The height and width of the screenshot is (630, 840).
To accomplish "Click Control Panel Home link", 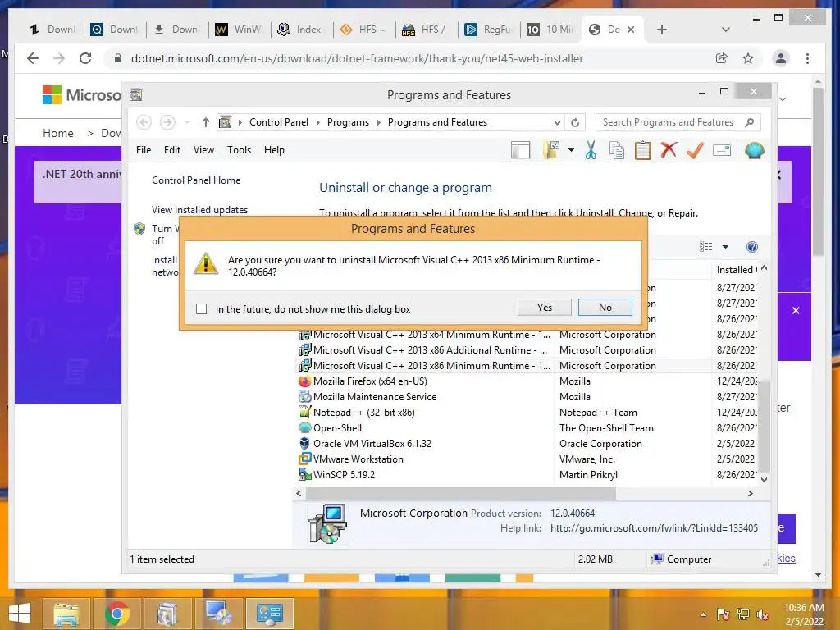I will click(x=196, y=180).
